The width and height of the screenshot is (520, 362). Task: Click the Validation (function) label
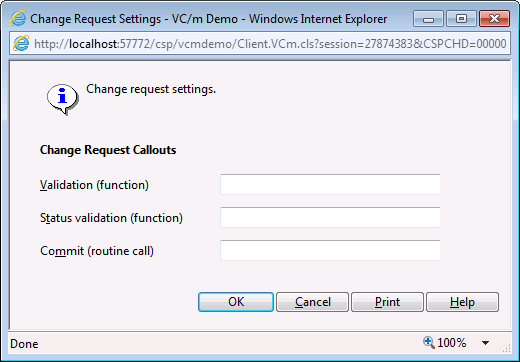point(94,185)
